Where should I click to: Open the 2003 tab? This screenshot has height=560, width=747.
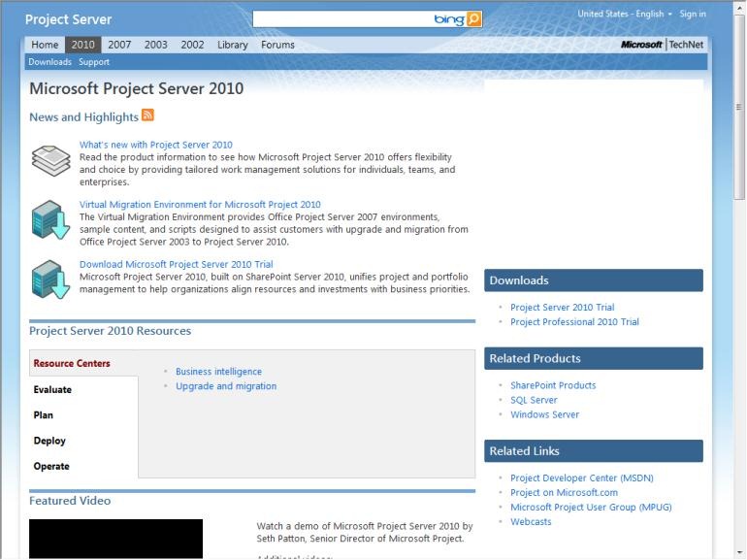click(156, 45)
